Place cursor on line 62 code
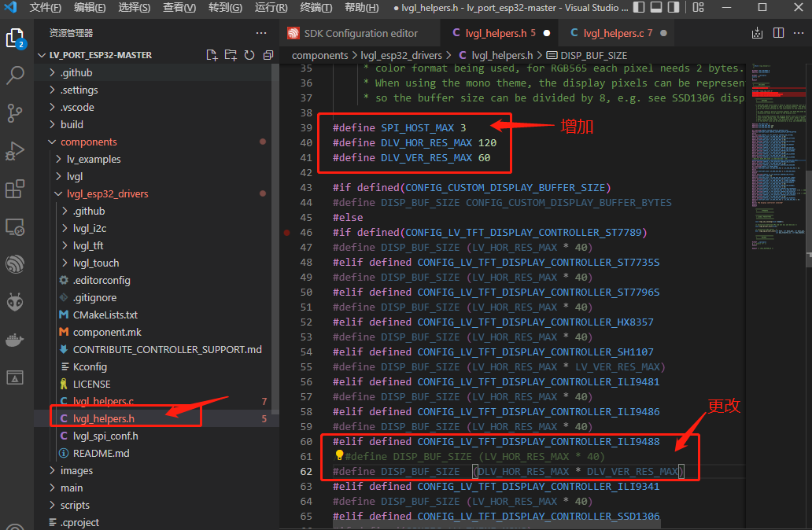The height and width of the screenshot is (530, 812). click(x=507, y=472)
